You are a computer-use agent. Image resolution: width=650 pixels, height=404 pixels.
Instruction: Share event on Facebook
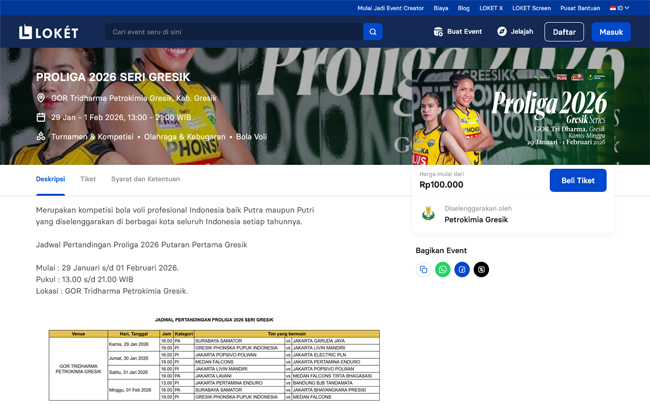[x=462, y=269]
